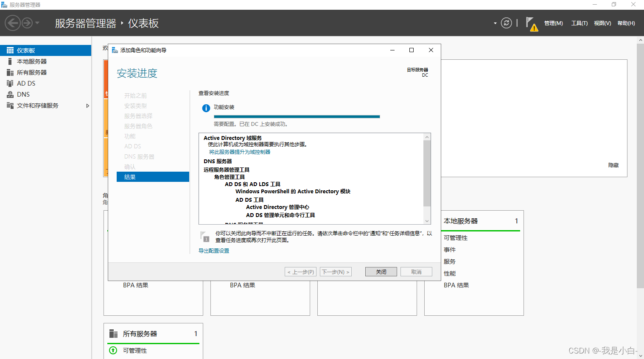Click the refresh icon in the header
Image resolution: width=644 pixels, height=359 pixels.
506,23
